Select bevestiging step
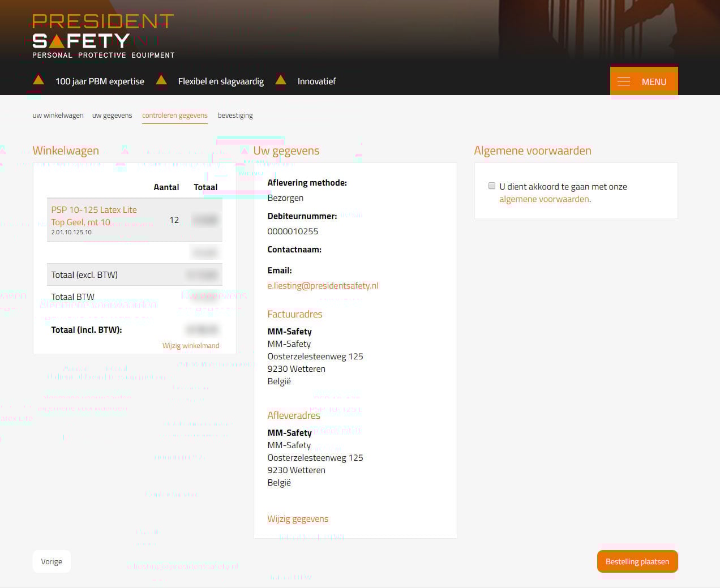Viewport: 720px width, 588px height. (x=235, y=115)
